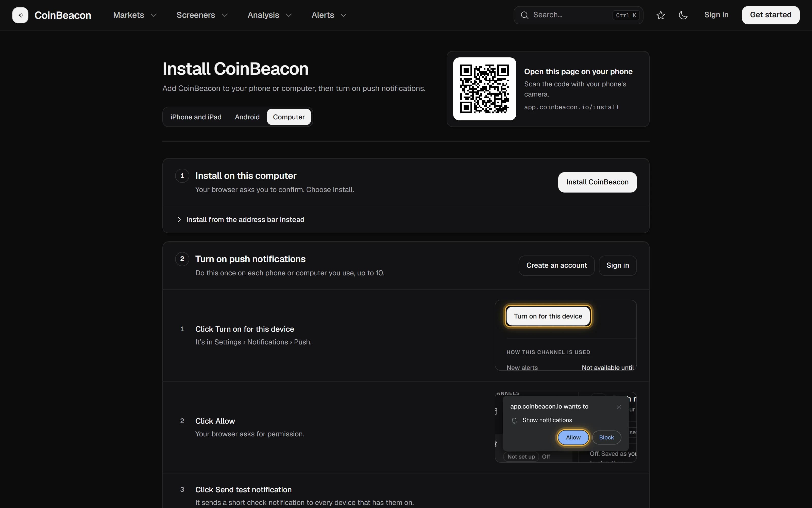The height and width of the screenshot is (508, 812).
Task: Close the notification permission popup illustration
Action: coord(619,407)
